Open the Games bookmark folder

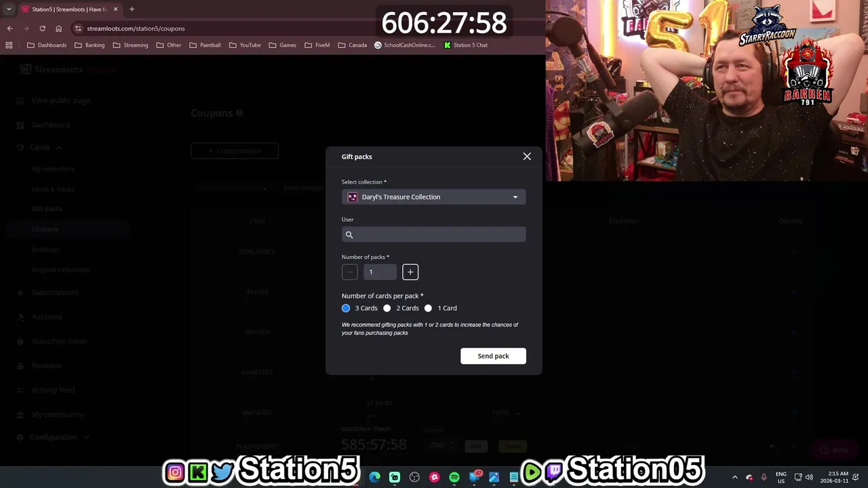point(283,45)
